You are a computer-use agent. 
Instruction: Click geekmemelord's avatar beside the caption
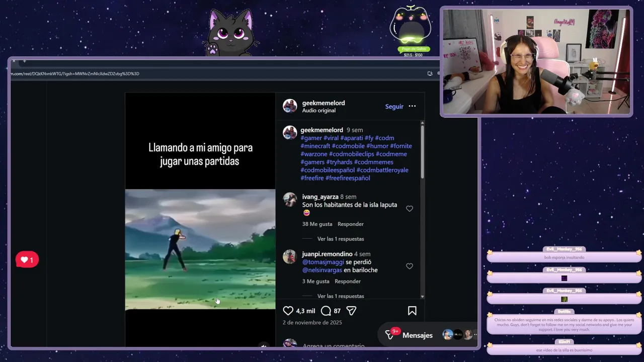click(x=290, y=132)
